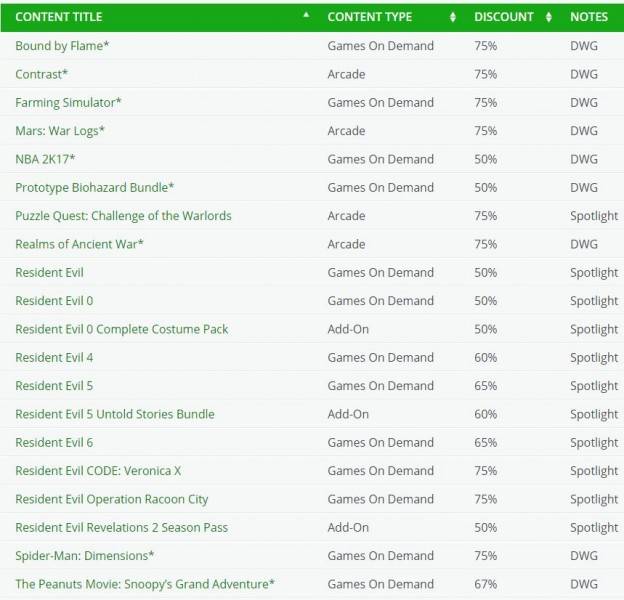Select Add-On type in Costume Pack row

click(348, 329)
